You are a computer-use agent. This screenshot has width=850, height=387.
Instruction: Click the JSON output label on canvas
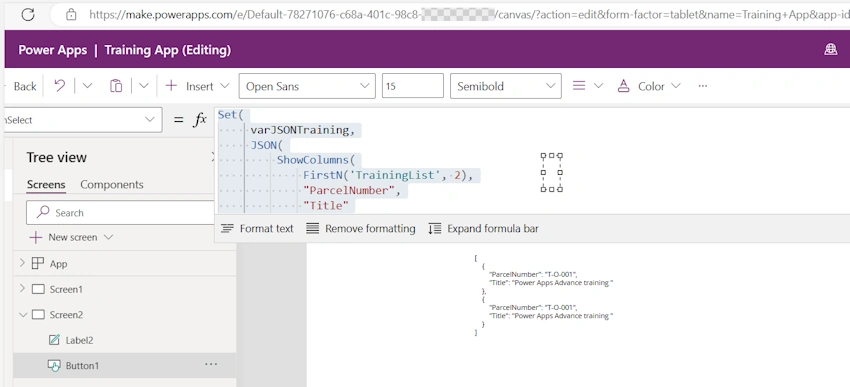[x=543, y=295]
